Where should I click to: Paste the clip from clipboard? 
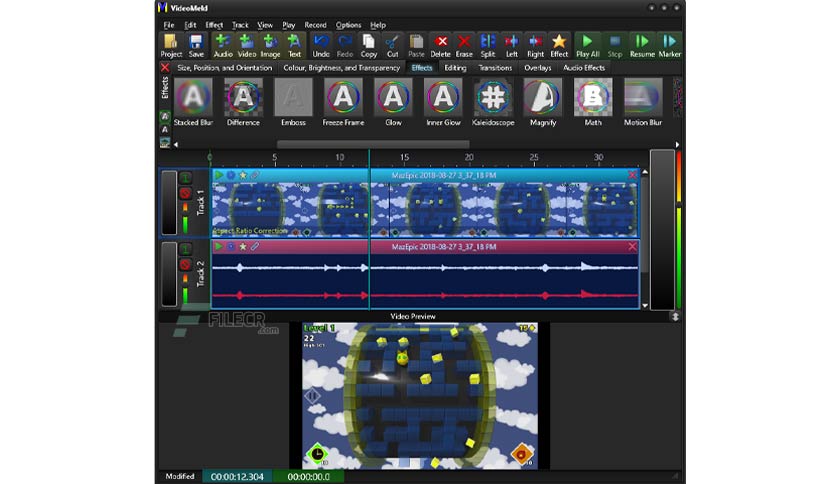tap(416, 45)
